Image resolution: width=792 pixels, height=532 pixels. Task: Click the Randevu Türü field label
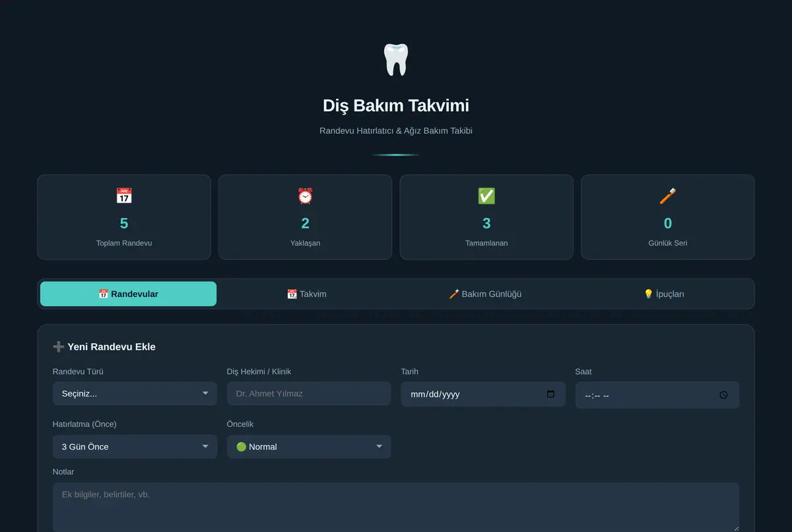78,372
